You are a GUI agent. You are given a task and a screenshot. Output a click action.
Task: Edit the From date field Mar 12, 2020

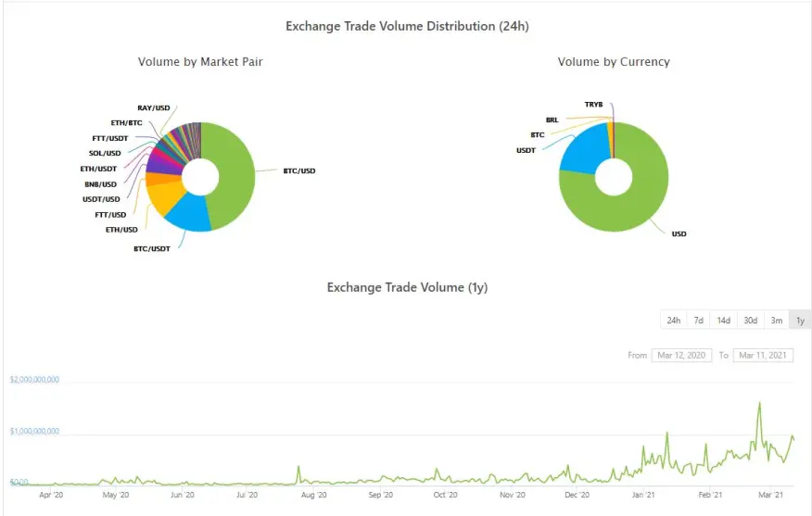[x=681, y=355]
